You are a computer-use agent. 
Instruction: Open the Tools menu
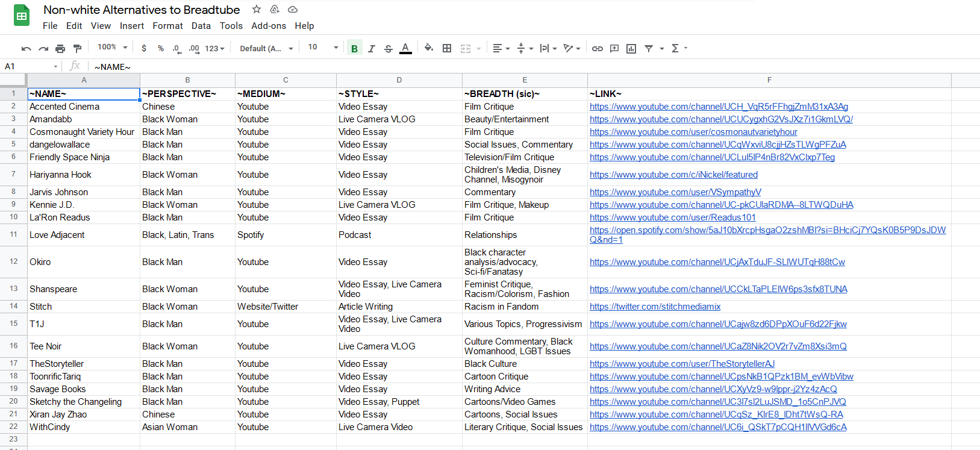pos(231,26)
